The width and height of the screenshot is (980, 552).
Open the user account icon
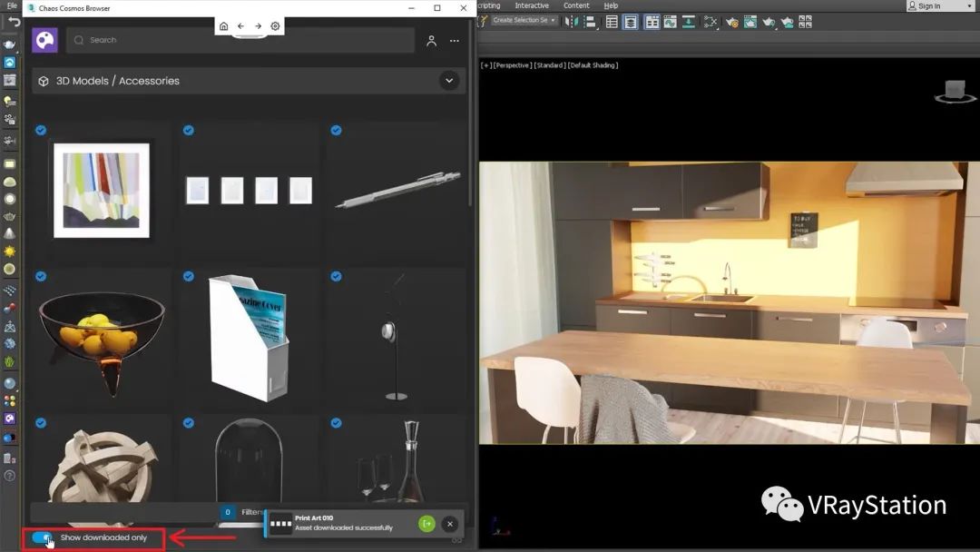tap(431, 41)
